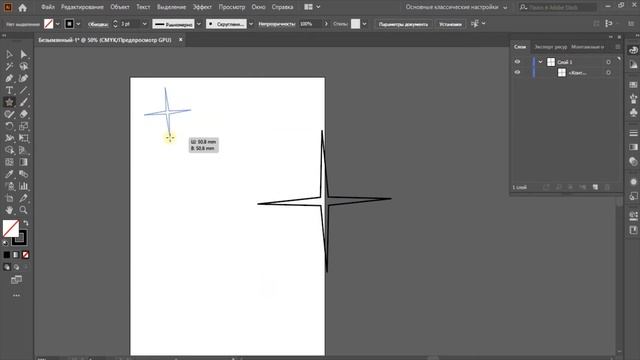Viewport: 640px width, 360px height.
Task: Change screen mode button in toolbar
Action: point(16,280)
